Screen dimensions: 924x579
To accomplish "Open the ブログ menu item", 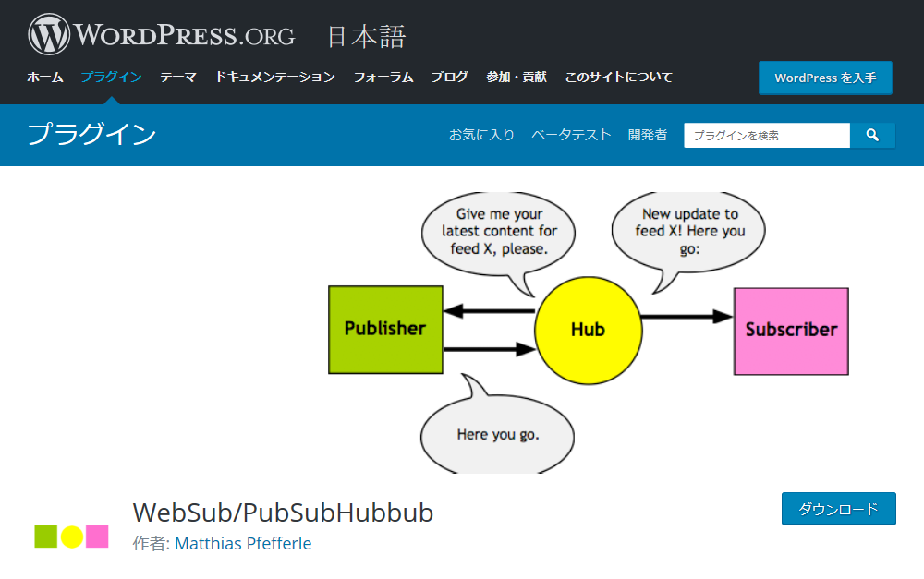I will (449, 78).
